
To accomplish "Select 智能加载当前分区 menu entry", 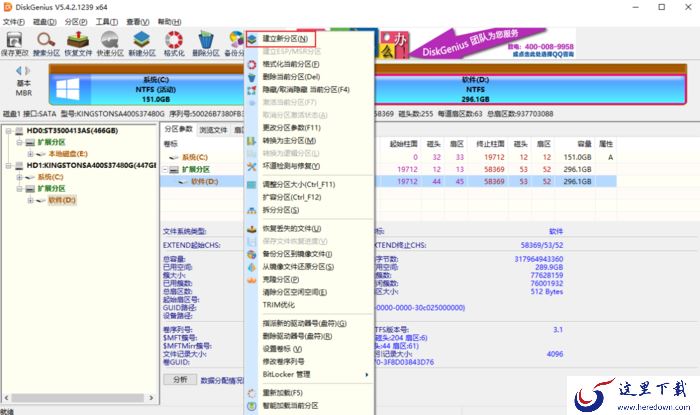I will point(290,406).
